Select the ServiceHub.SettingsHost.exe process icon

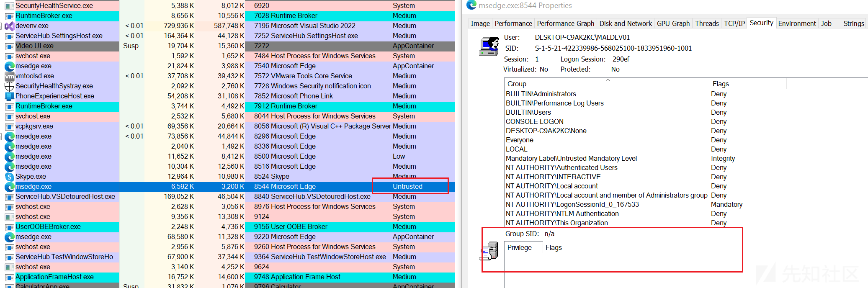point(9,36)
